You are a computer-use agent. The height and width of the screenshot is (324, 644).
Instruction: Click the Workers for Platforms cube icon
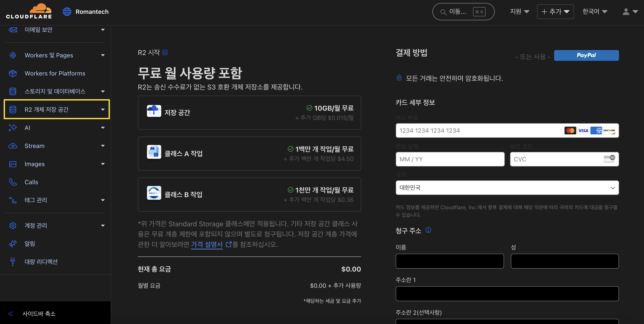13,73
